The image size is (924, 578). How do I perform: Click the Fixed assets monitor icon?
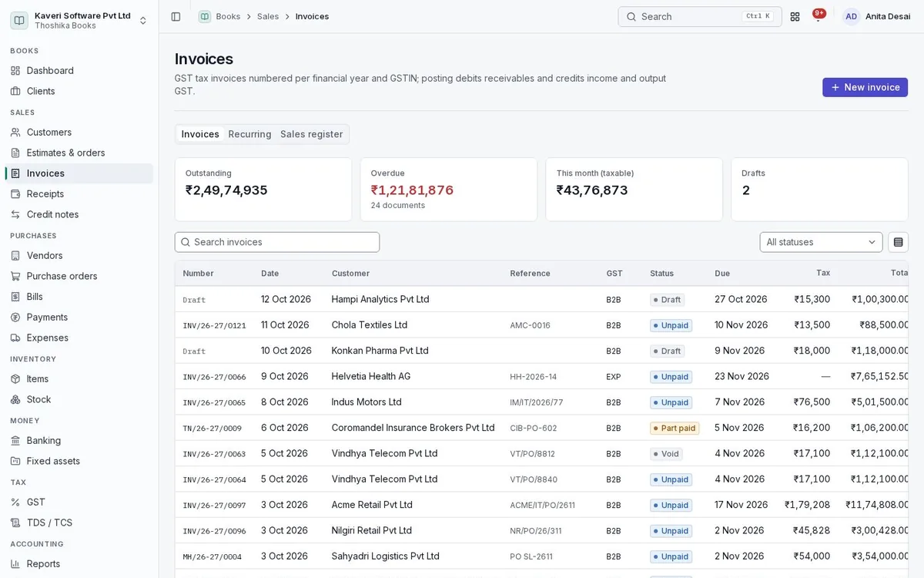(x=15, y=461)
